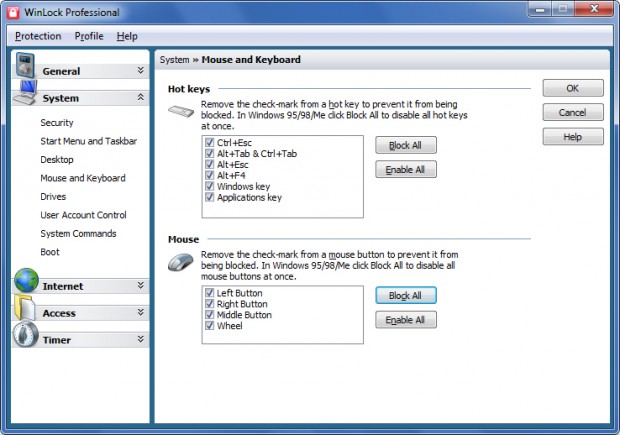
Task: Click Enable All for mouse buttons
Action: pos(406,320)
